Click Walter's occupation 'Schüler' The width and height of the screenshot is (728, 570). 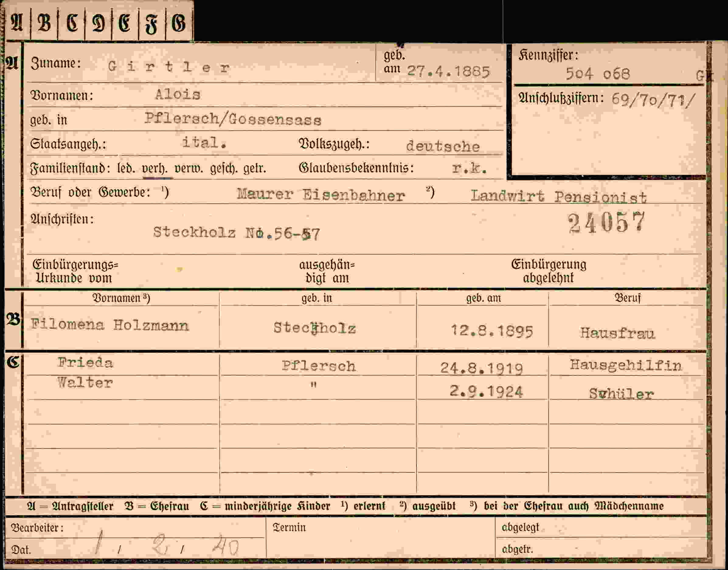pos(621,394)
